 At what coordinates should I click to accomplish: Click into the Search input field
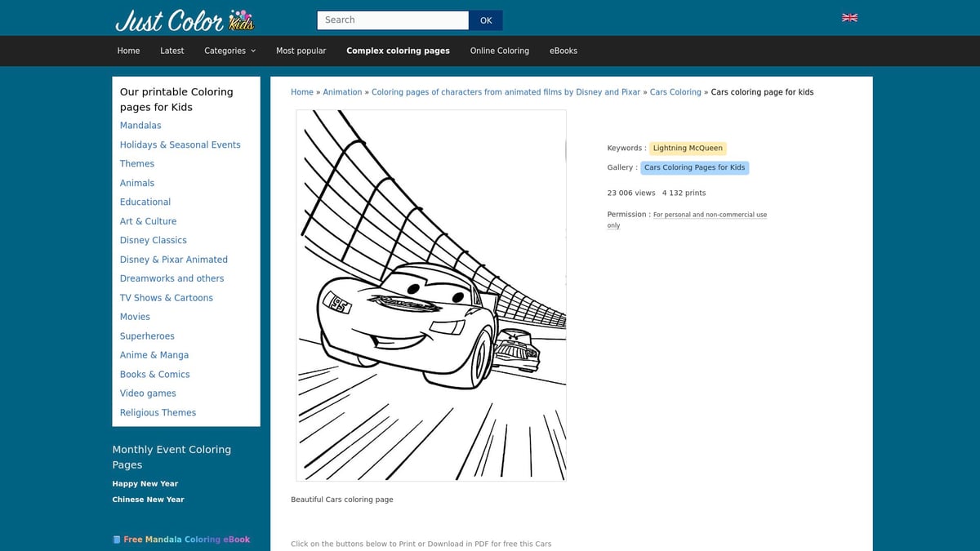coord(392,20)
